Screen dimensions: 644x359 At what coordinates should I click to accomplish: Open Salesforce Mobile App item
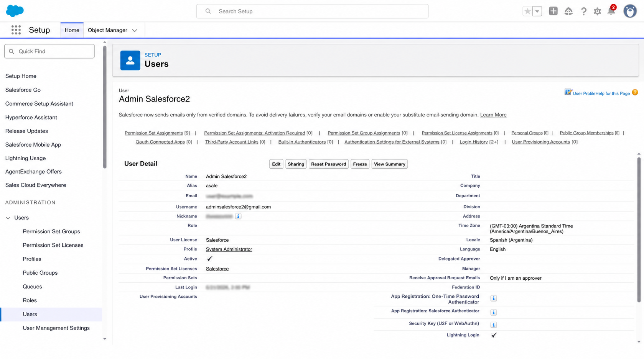tap(33, 144)
